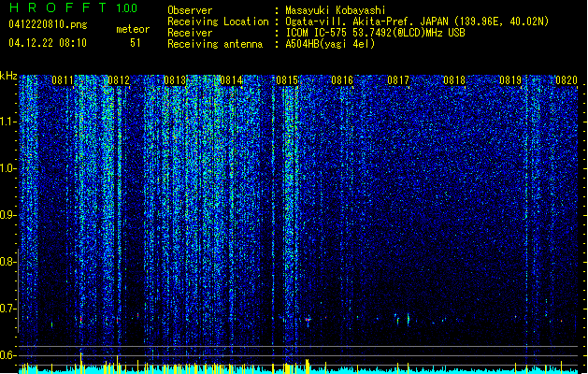Click the 0811 time marker

(63, 80)
